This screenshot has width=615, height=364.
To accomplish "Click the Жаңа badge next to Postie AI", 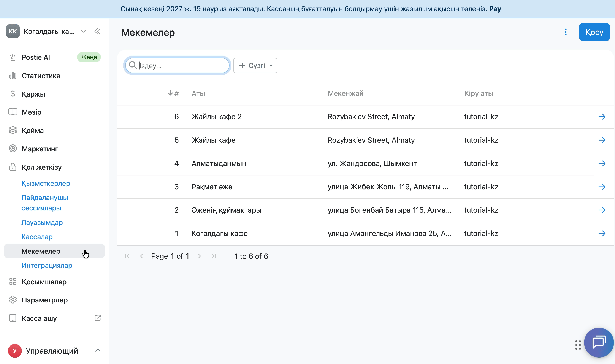I will tap(89, 57).
